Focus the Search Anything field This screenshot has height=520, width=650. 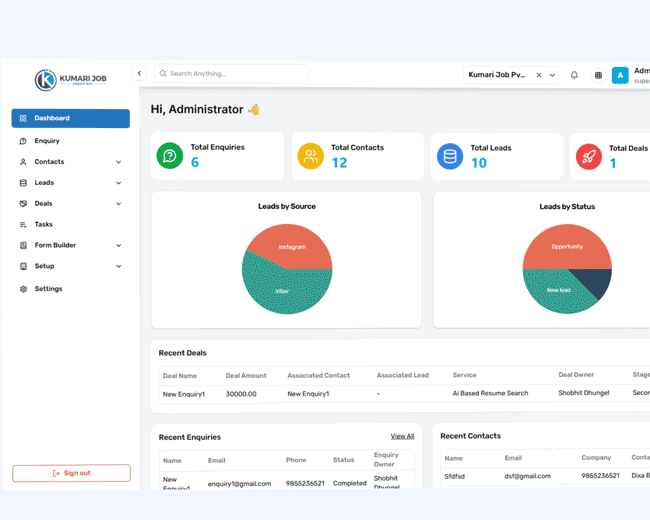point(235,74)
